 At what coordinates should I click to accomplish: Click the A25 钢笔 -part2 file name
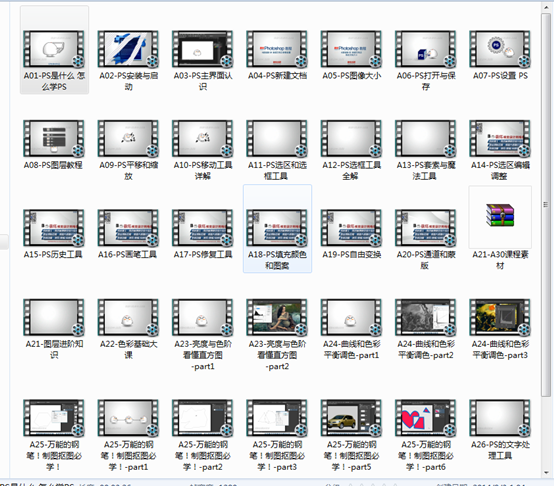click(202, 456)
